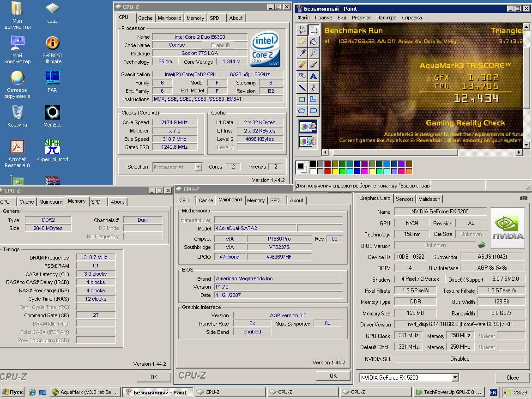The height and width of the screenshot is (399, 532).
Task: Choose the red color swatch in Paint
Action: point(327,171)
